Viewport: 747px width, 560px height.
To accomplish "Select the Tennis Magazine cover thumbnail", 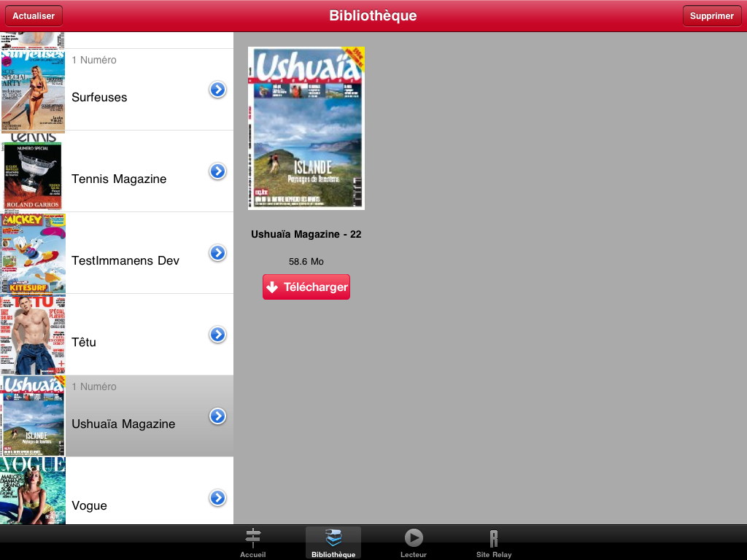I will (33, 171).
